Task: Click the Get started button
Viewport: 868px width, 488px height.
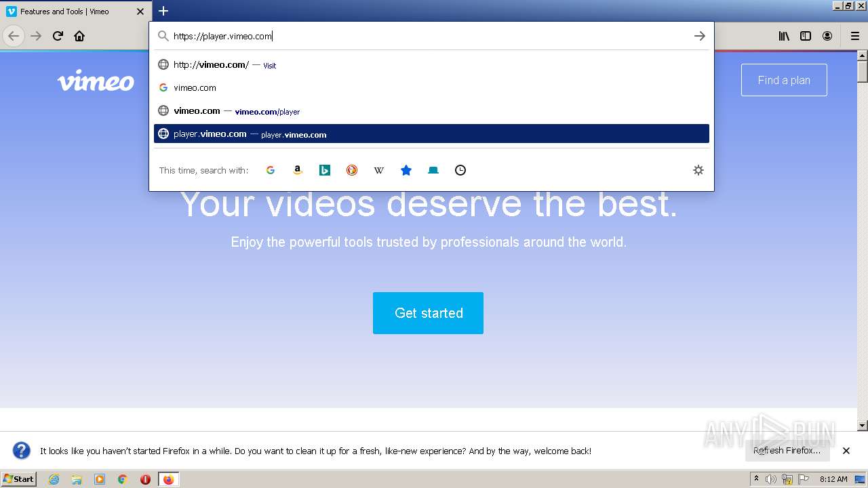Action: (428, 313)
